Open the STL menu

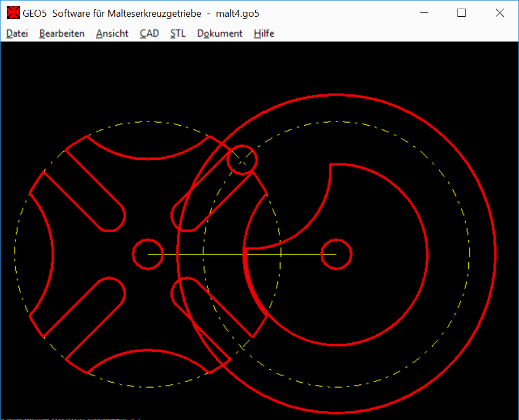tap(177, 33)
